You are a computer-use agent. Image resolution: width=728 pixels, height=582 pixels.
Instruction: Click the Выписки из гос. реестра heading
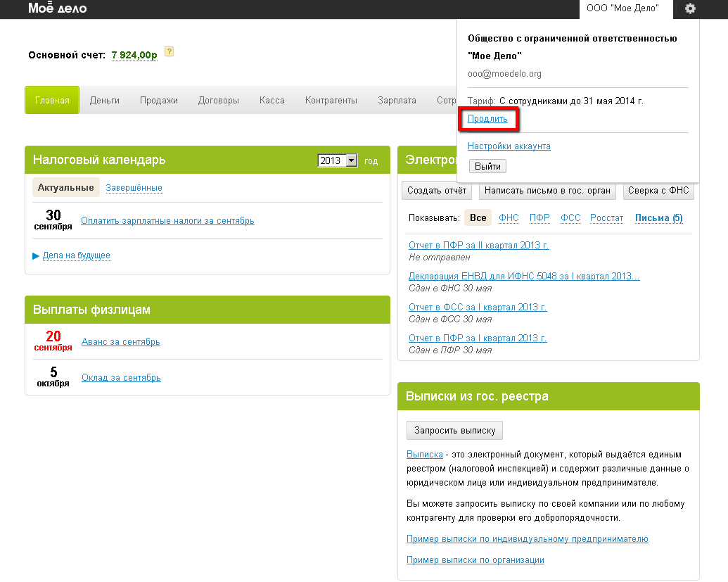pos(477,396)
